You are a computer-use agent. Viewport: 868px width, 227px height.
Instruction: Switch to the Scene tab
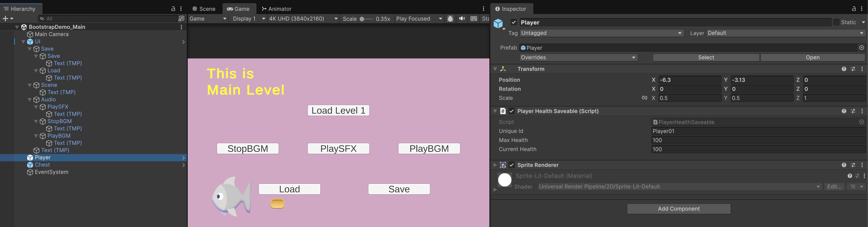[204, 9]
